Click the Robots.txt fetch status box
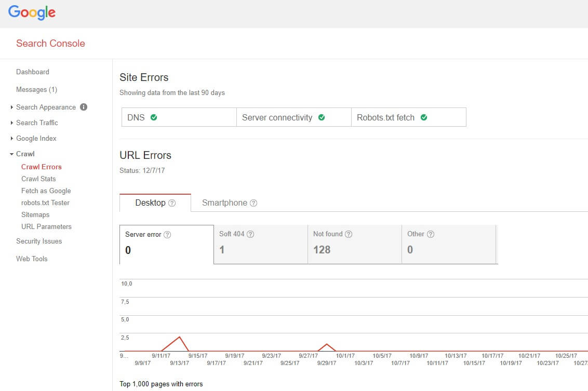Screen dimensions: 588x391 [409, 117]
